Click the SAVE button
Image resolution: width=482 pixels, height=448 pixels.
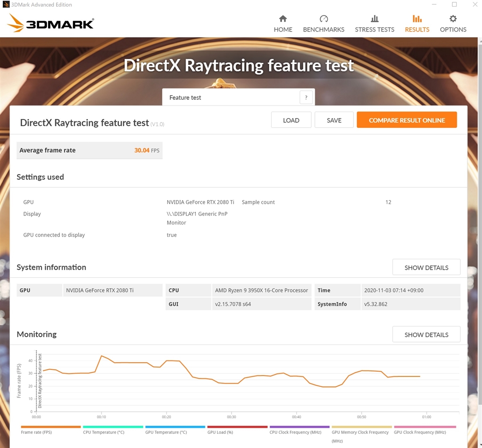click(334, 120)
